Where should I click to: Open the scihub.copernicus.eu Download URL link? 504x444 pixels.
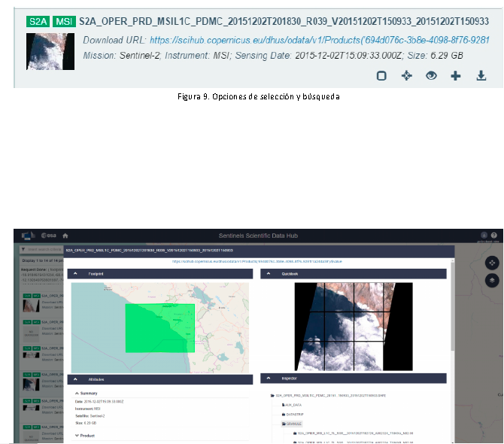click(x=319, y=40)
